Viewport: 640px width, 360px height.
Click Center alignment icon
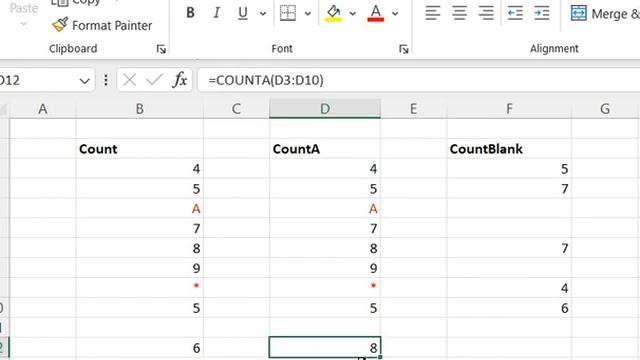[x=460, y=13]
